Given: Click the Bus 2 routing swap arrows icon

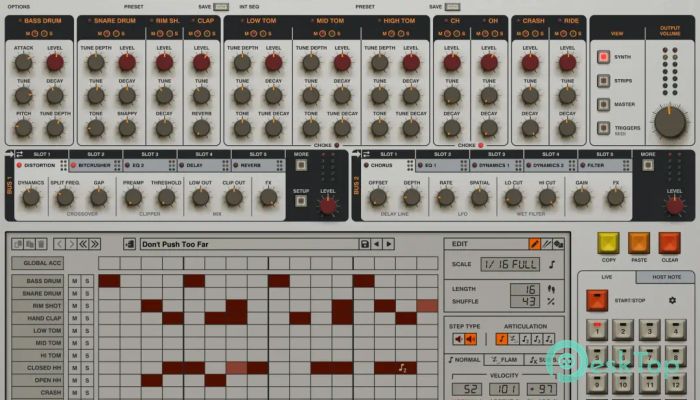Looking at the screenshot, I should [366, 154].
